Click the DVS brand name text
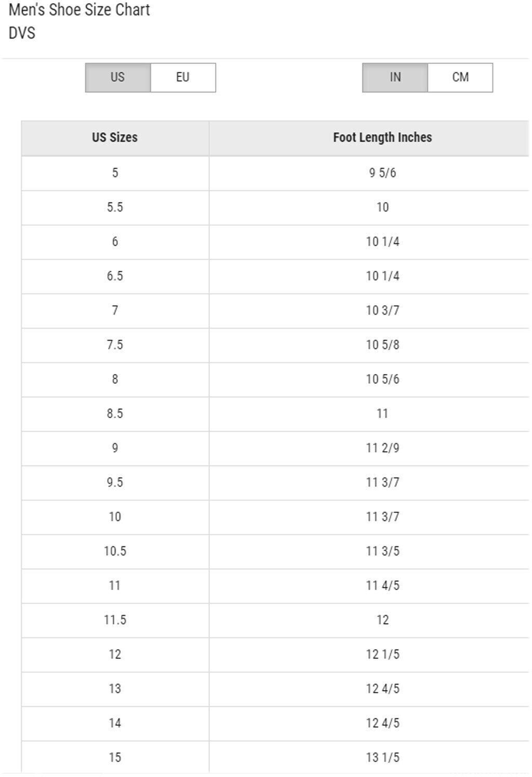This screenshot has width=532, height=777. [22, 33]
